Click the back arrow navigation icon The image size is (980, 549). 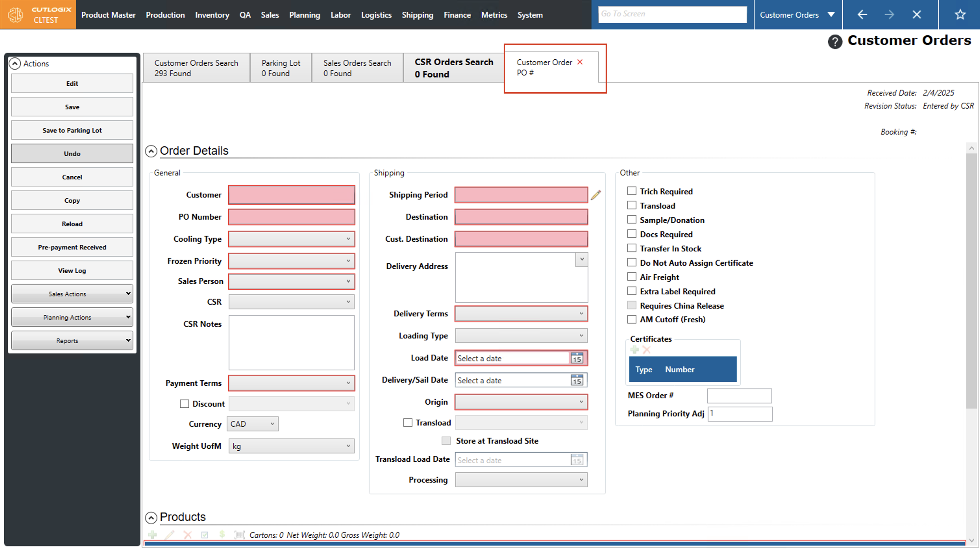(x=862, y=15)
